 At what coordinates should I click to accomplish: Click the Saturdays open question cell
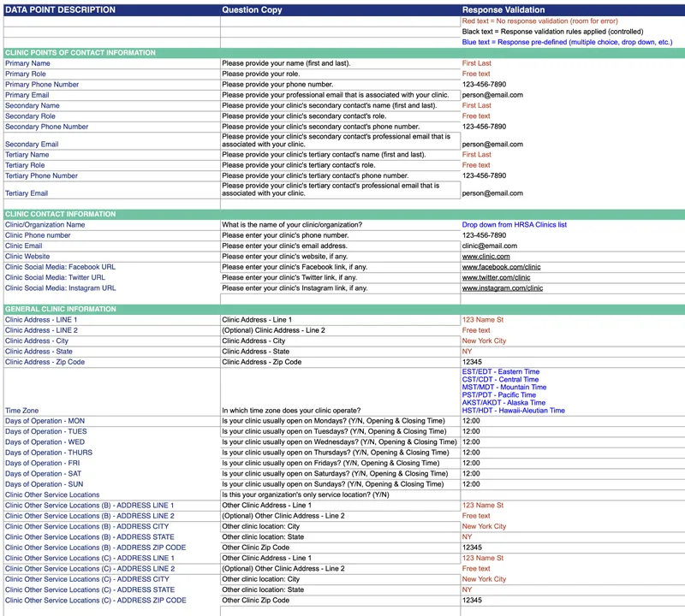[340, 474]
